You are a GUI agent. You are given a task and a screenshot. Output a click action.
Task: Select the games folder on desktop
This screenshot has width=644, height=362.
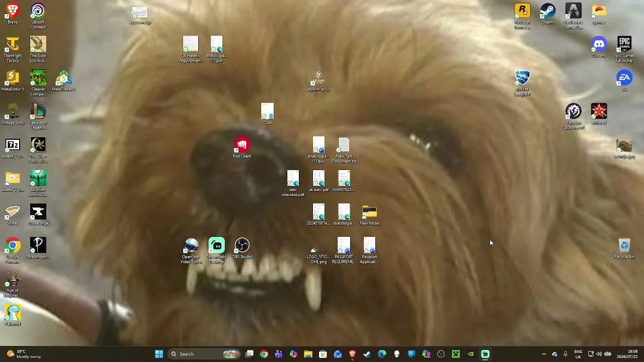coord(599,14)
